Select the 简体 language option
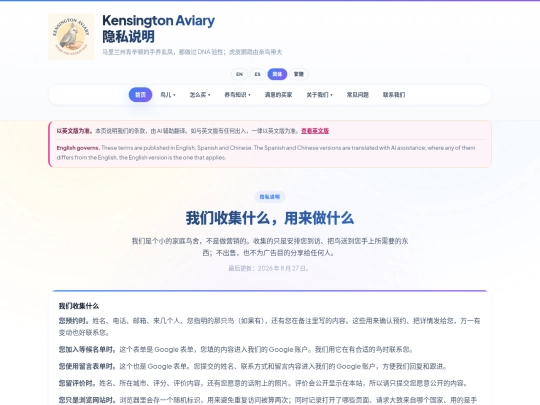540x405 pixels. (x=277, y=74)
